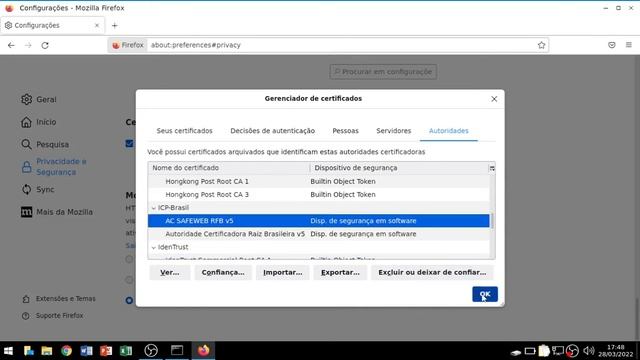Open the Windows Start menu
Screen dimensions: 640x360
[8, 351]
